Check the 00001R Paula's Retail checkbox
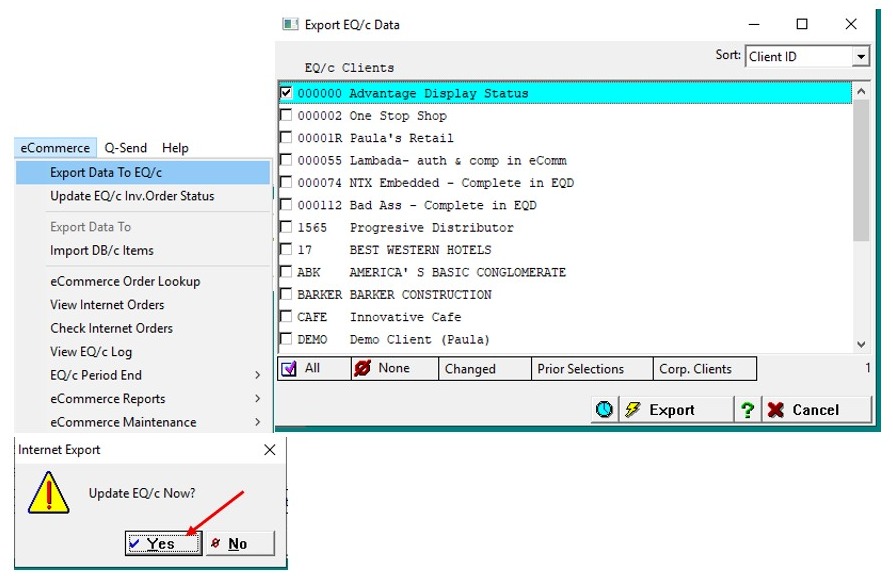Viewport: 893px width, 576px height. click(286, 137)
